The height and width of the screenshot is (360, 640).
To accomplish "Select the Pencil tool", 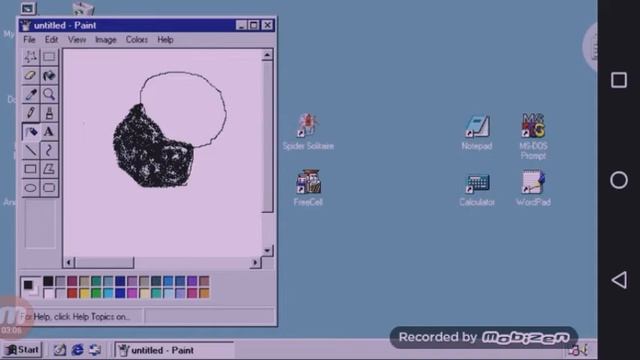I will tap(30, 113).
